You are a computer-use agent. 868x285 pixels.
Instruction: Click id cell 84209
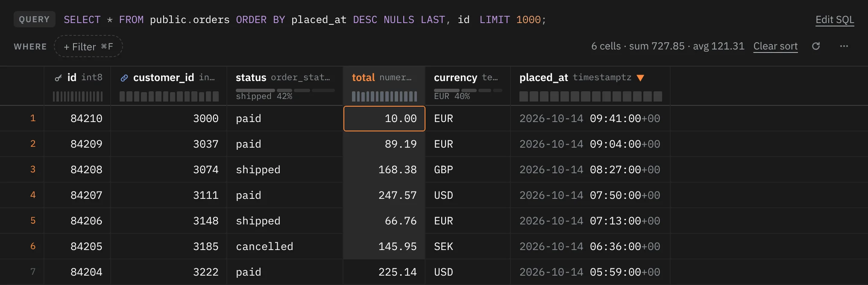[x=77, y=144]
